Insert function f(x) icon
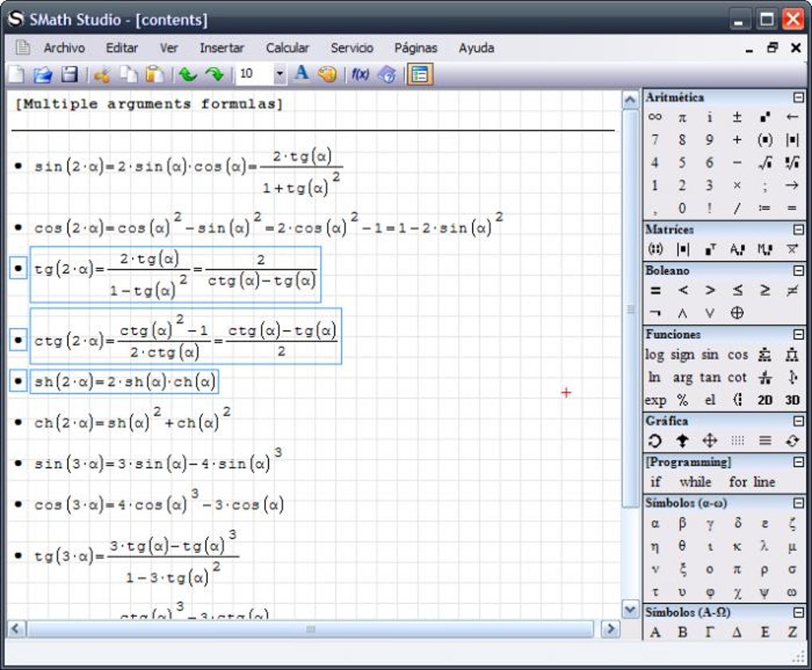Screen dimensions: 812x670 coord(361,75)
